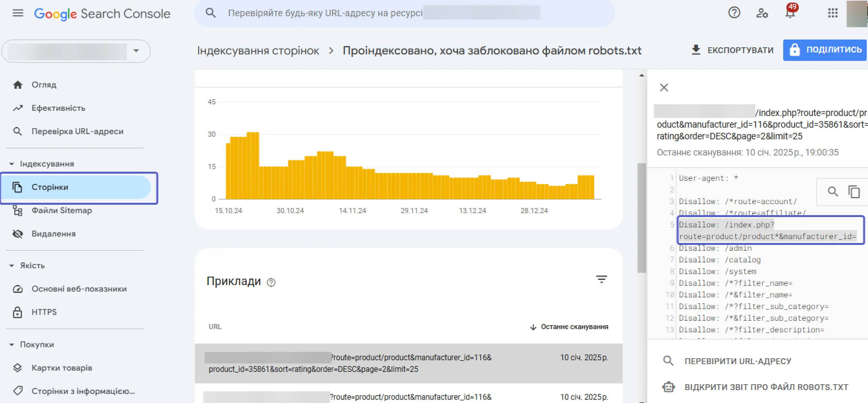
Task: Open the property selector dropdown
Action: click(x=76, y=51)
